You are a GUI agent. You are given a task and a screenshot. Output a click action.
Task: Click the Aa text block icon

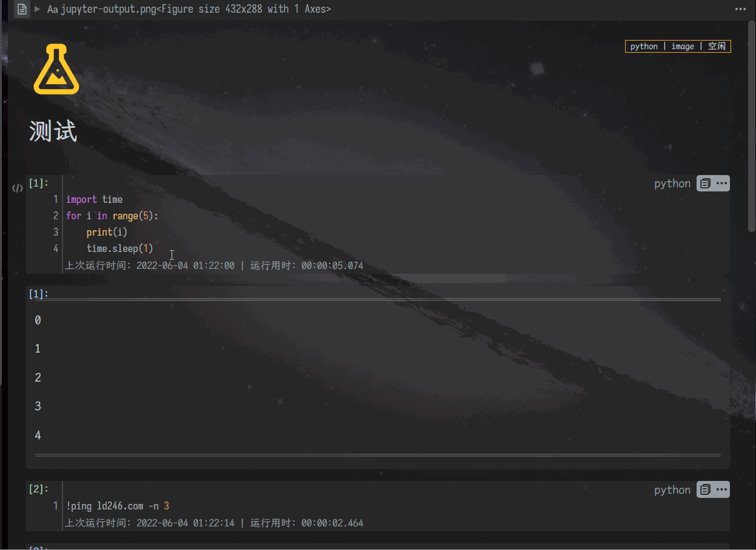pos(52,9)
